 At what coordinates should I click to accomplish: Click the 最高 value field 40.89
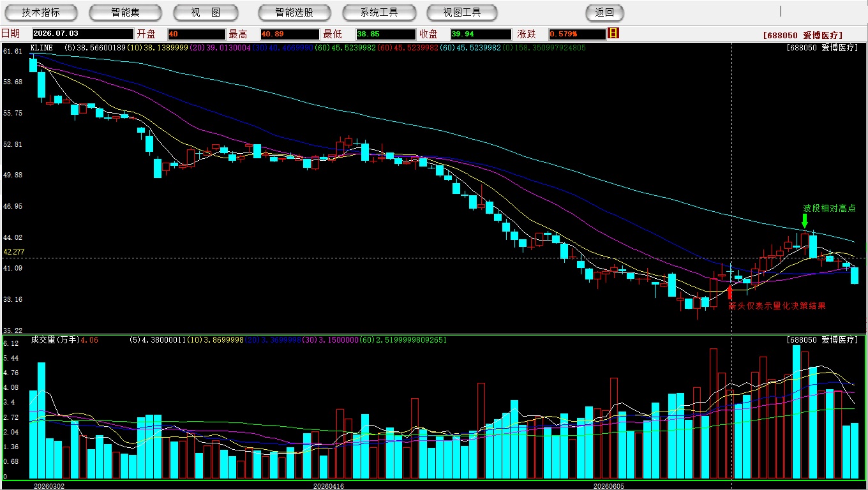click(289, 34)
